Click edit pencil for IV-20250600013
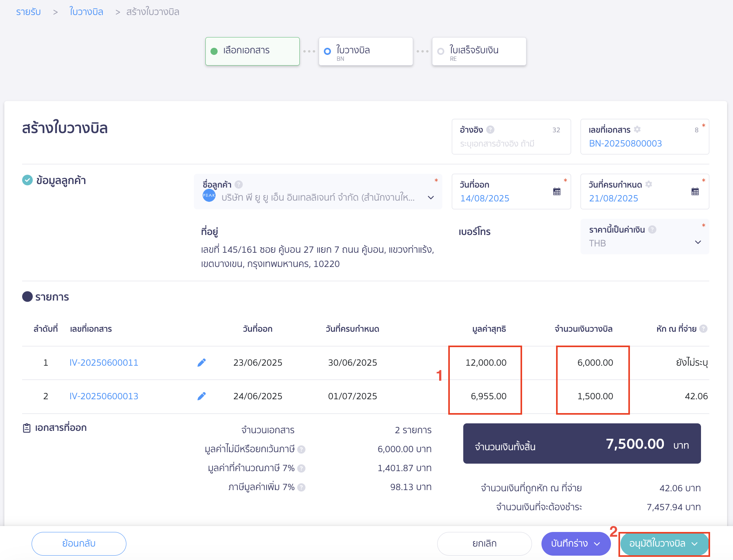This screenshot has width=733, height=560. pos(201,396)
